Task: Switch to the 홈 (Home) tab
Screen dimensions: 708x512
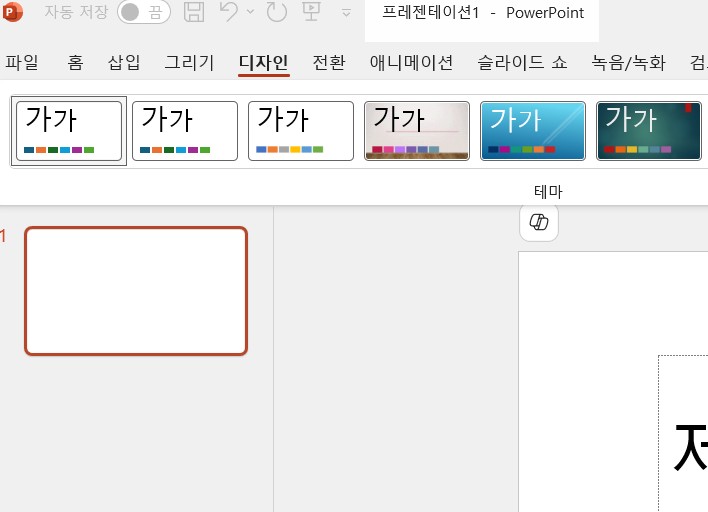Action: (x=75, y=62)
